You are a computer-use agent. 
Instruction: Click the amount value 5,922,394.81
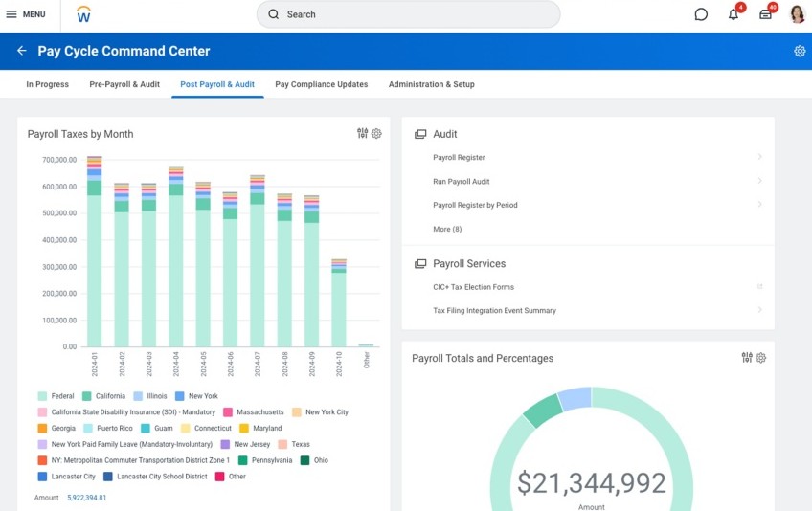[x=86, y=498]
